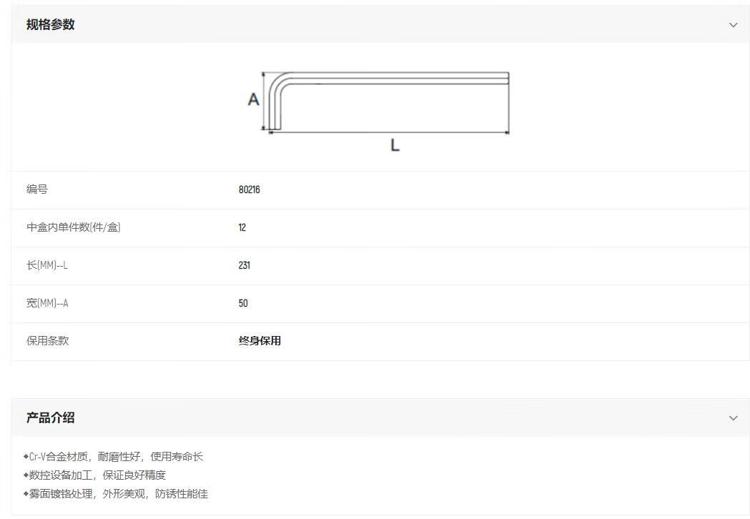Click the 中盒内单件数(件/盒) label
The width and height of the screenshot is (750, 519).
[73, 227]
